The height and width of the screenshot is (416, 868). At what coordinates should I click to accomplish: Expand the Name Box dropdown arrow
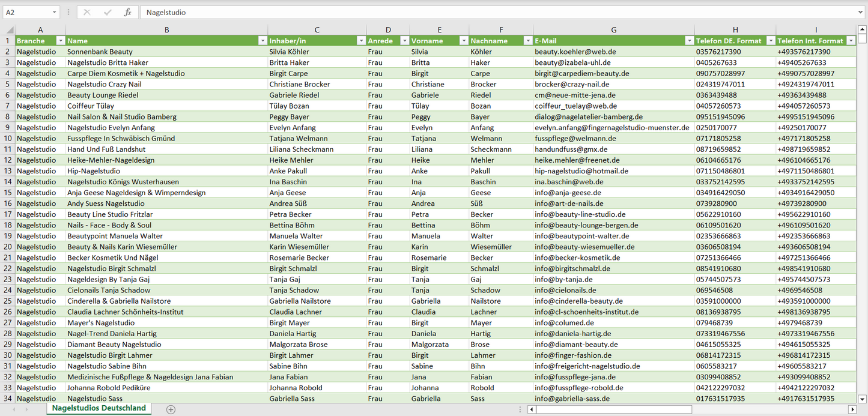(54, 12)
